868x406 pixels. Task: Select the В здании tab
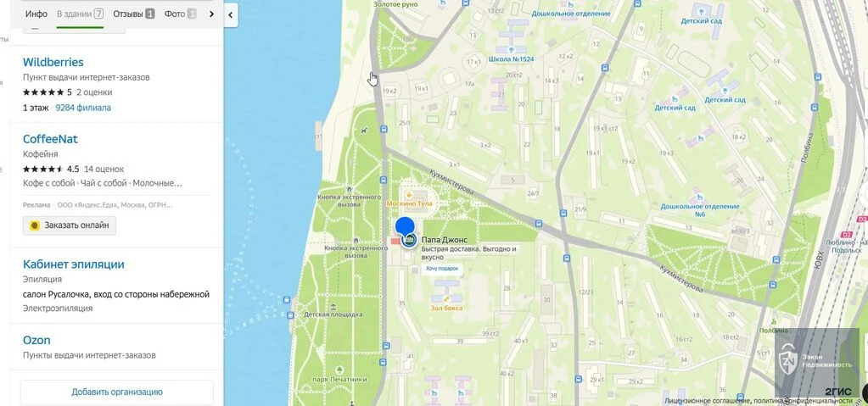click(81, 14)
